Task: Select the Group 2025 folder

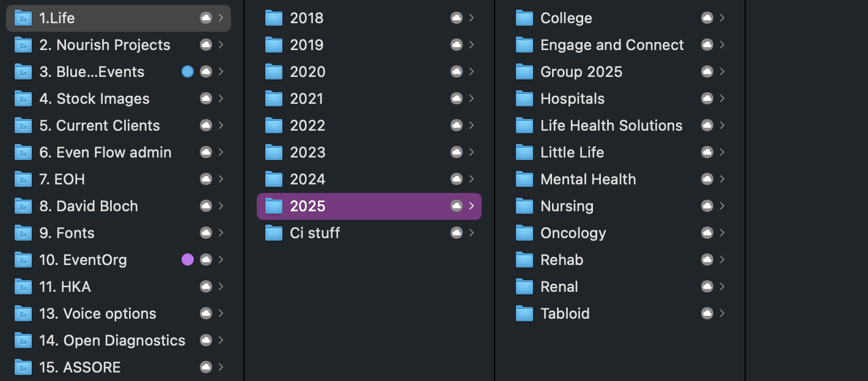Action: [x=581, y=72]
